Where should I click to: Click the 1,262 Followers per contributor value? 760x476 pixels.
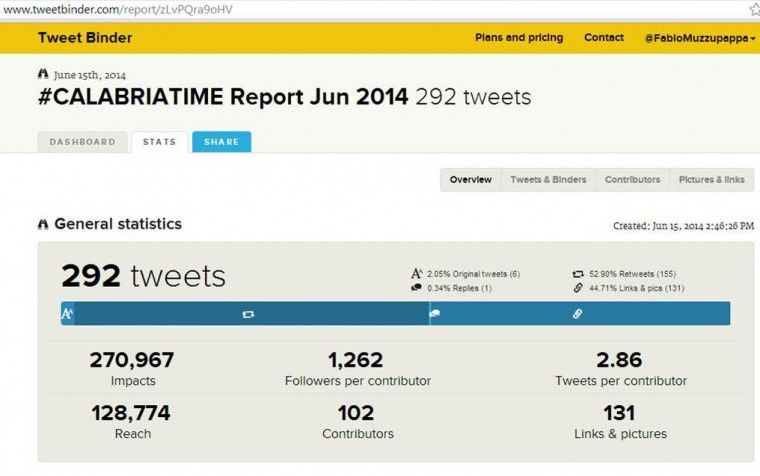click(x=356, y=360)
